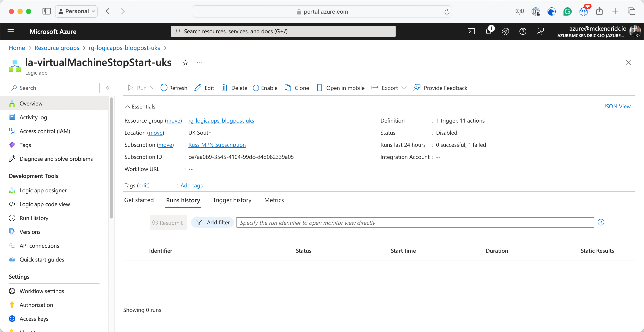Favorite this logic app with star

click(185, 63)
